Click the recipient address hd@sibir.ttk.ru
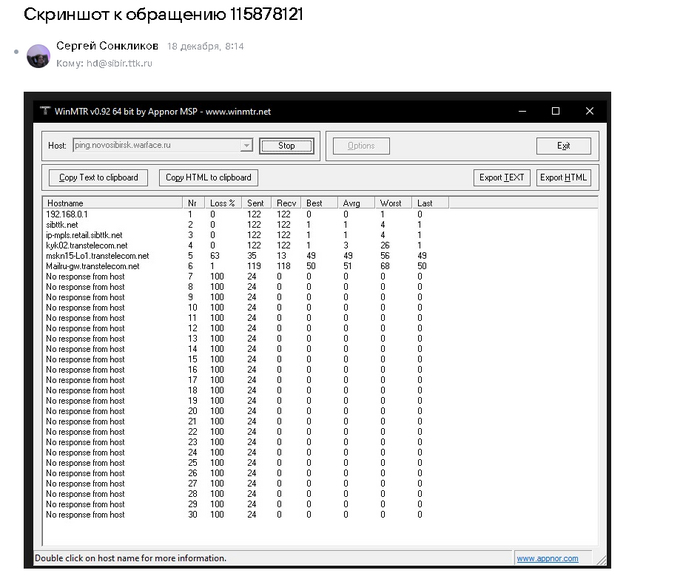 pos(119,63)
